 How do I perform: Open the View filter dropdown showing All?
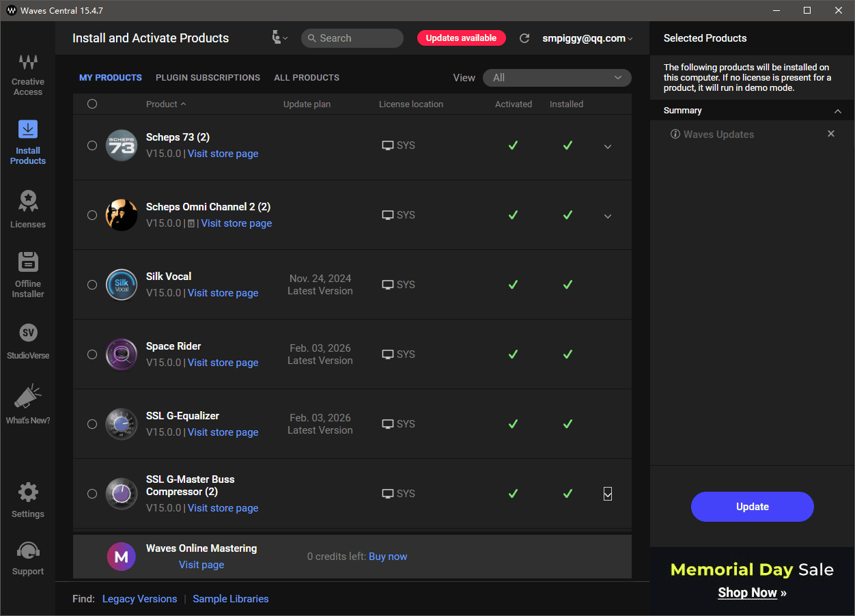(x=557, y=78)
